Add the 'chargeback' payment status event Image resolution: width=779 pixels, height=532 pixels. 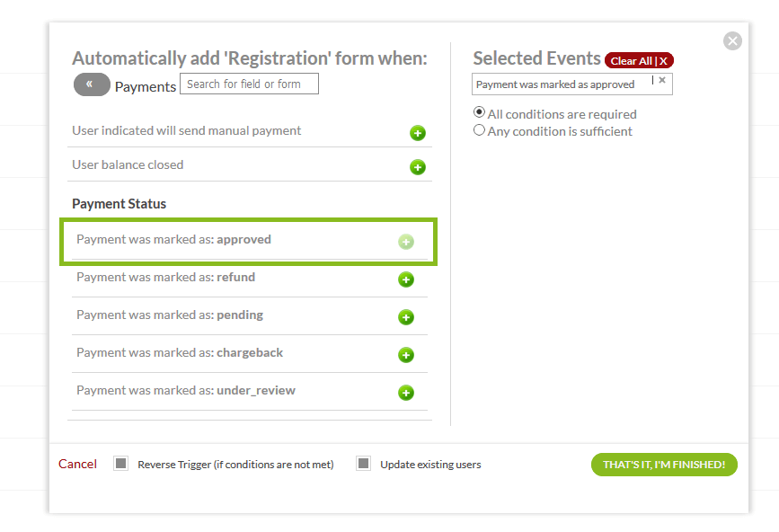[x=406, y=355]
